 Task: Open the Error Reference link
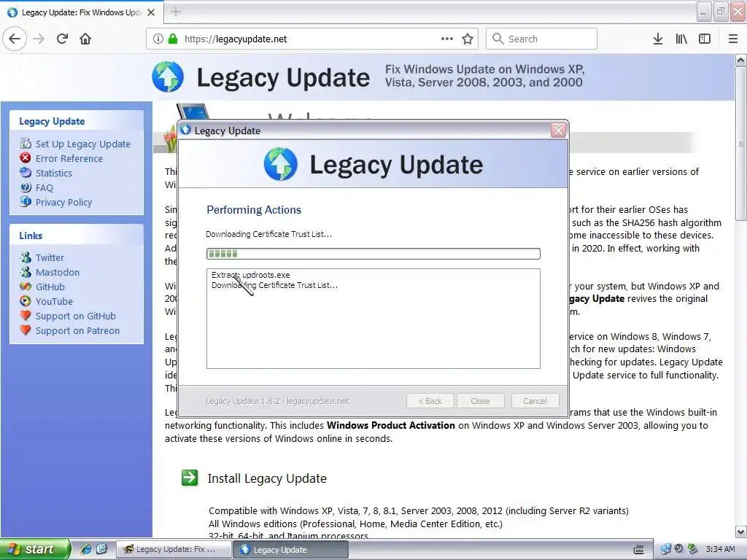point(69,158)
